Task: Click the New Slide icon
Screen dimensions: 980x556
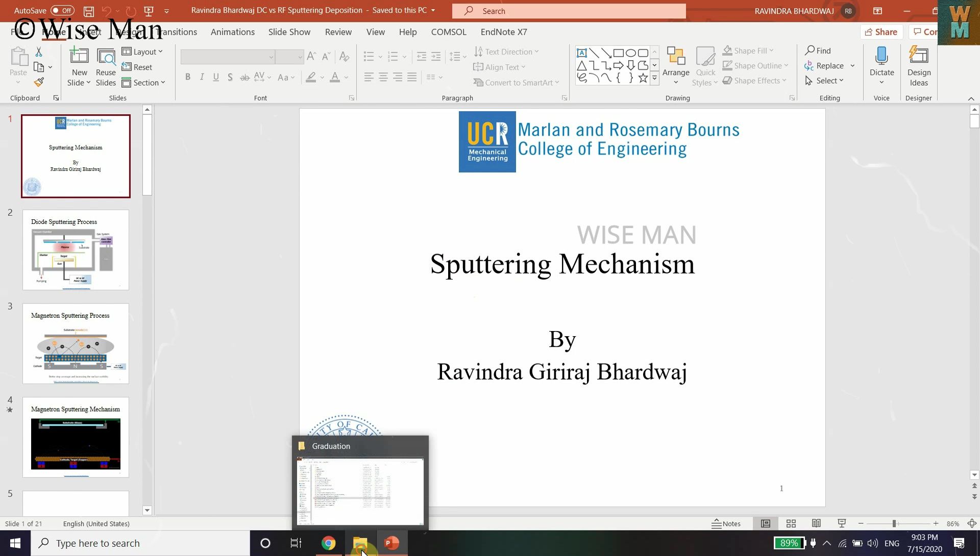Action: tap(79, 56)
